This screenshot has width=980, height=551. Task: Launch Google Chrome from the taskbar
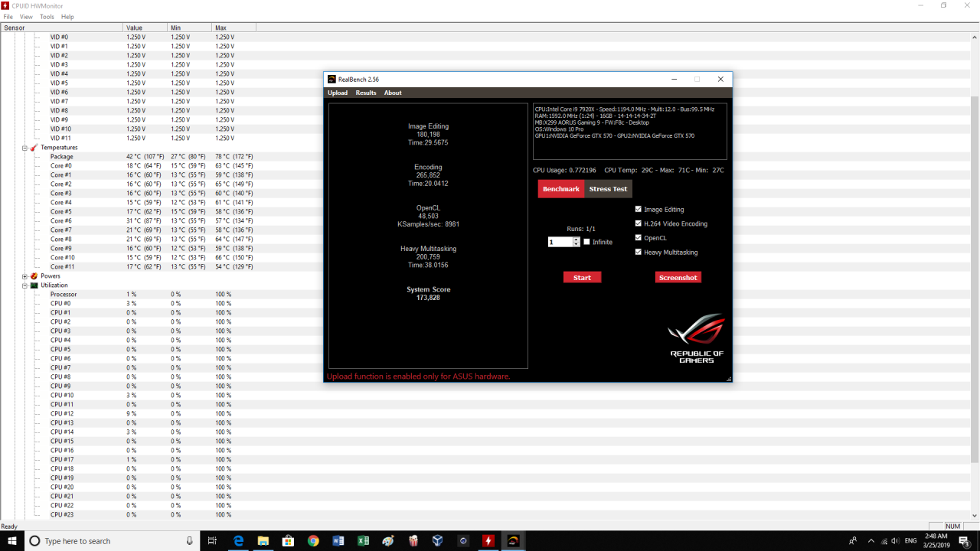point(313,541)
